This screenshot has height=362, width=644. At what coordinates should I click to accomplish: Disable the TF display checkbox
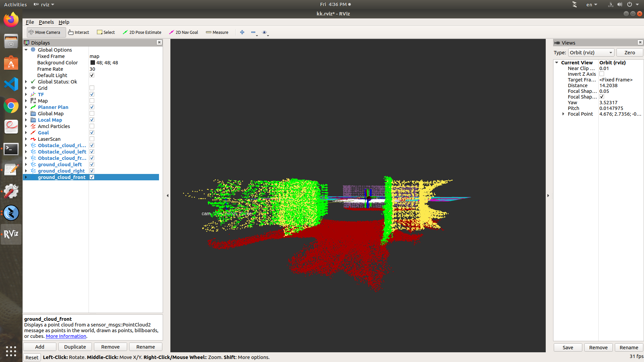pyautogui.click(x=92, y=95)
